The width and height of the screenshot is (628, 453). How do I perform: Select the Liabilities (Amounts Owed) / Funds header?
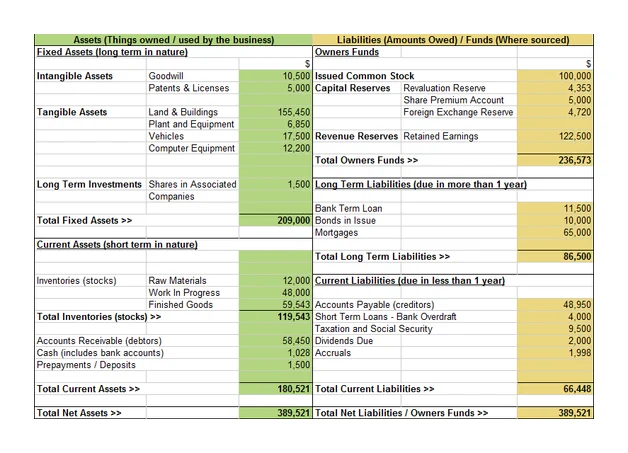pos(453,40)
